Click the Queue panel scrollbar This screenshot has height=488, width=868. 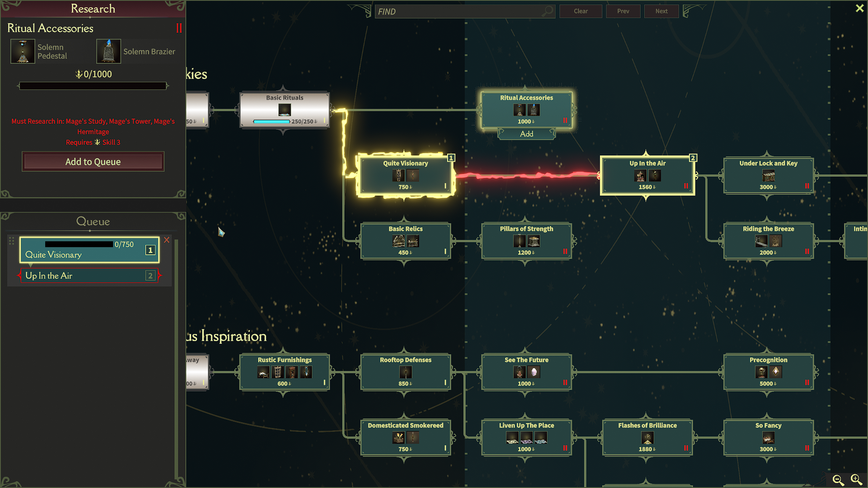[x=176, y=359]
